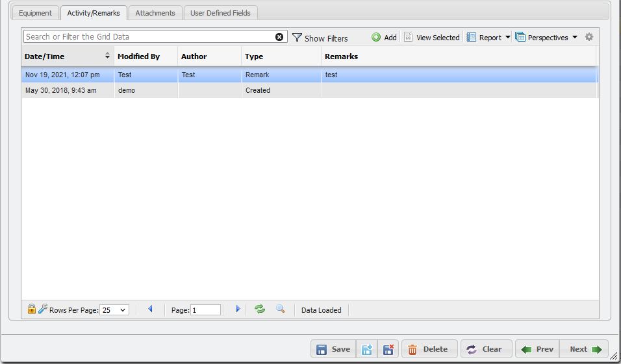Viewport: 621px width, 364px height.
Task: Click the lock icon in the grid footer
Action: click(x=32, y=309)
